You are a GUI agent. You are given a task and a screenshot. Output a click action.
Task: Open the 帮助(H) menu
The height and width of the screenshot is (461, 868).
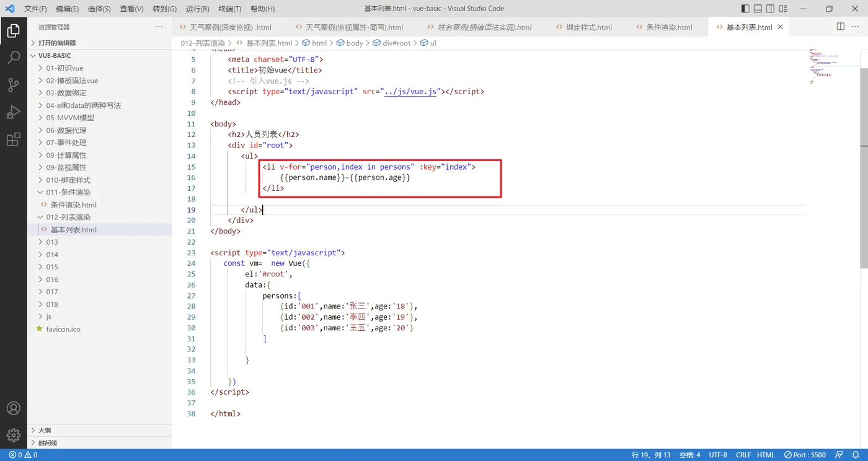[x=262, y=9]
